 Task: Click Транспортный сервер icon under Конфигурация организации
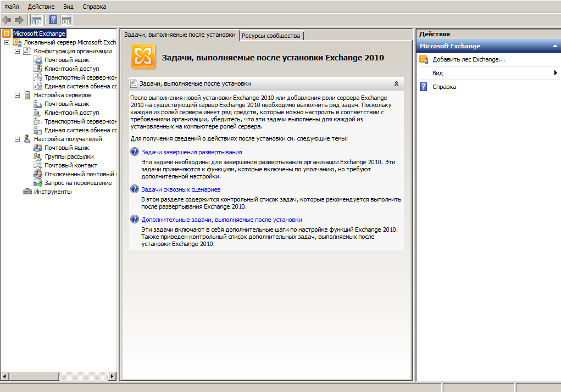[x=37, y=77]
